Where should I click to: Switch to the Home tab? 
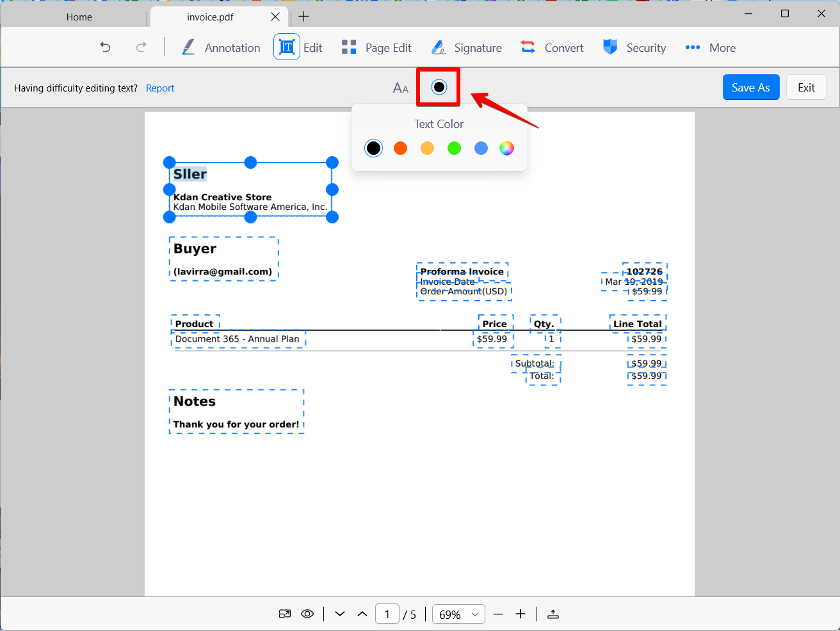click(79, 17)
